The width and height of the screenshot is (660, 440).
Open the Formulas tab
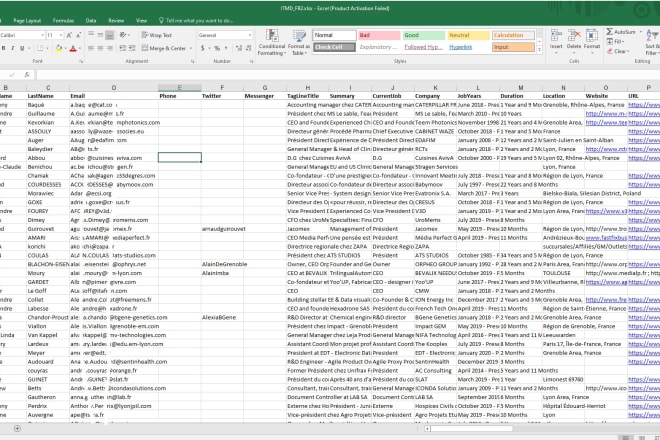click(63, 20)
